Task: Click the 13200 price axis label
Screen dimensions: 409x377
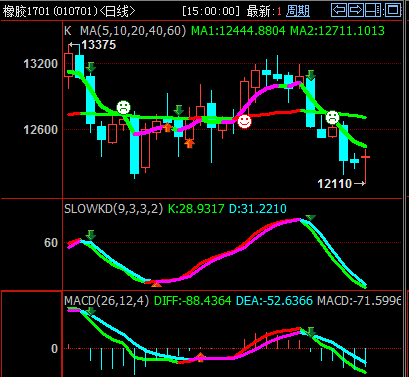Action: coord(41,64)
